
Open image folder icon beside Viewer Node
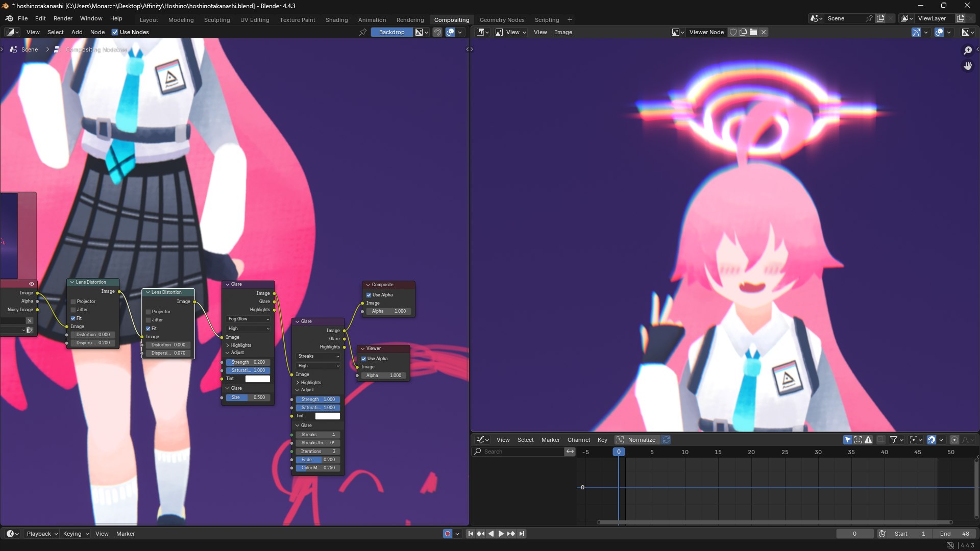(x=753, y=32)
